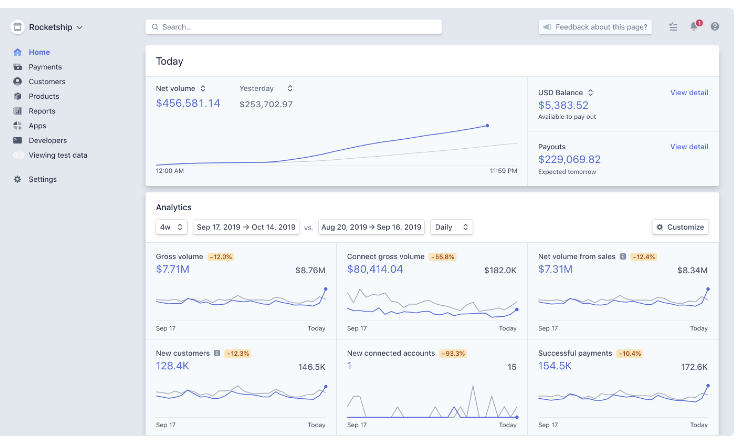Select the Apps icon in sidebar
This screenshot has height=442, width=736.
tap(17, 126)
